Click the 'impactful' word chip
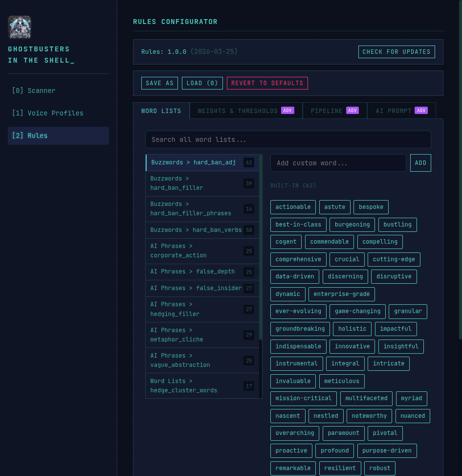 coord(396,329)
